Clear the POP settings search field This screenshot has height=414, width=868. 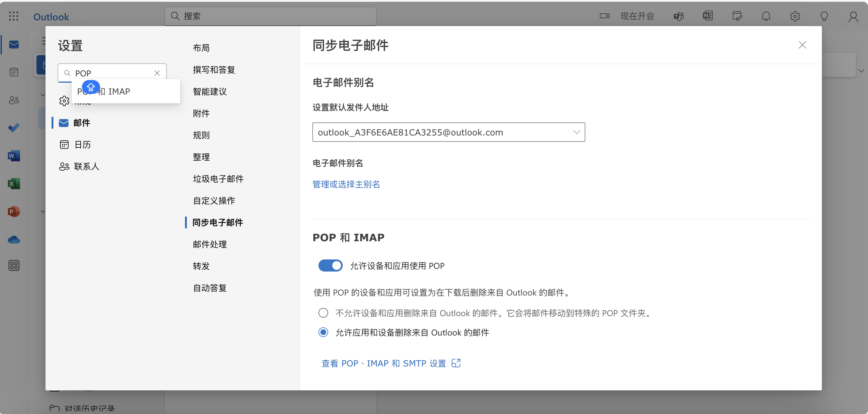(157, 73)
